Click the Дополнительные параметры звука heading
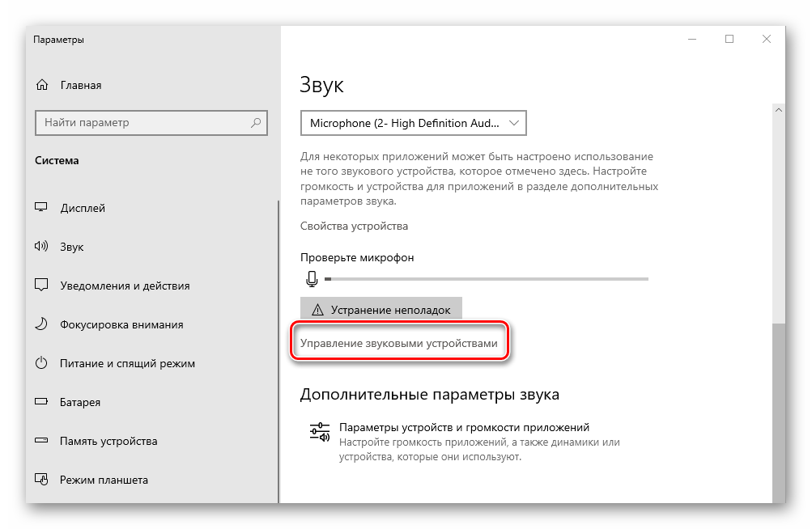 pyautogui.click(x=430, y=395)
